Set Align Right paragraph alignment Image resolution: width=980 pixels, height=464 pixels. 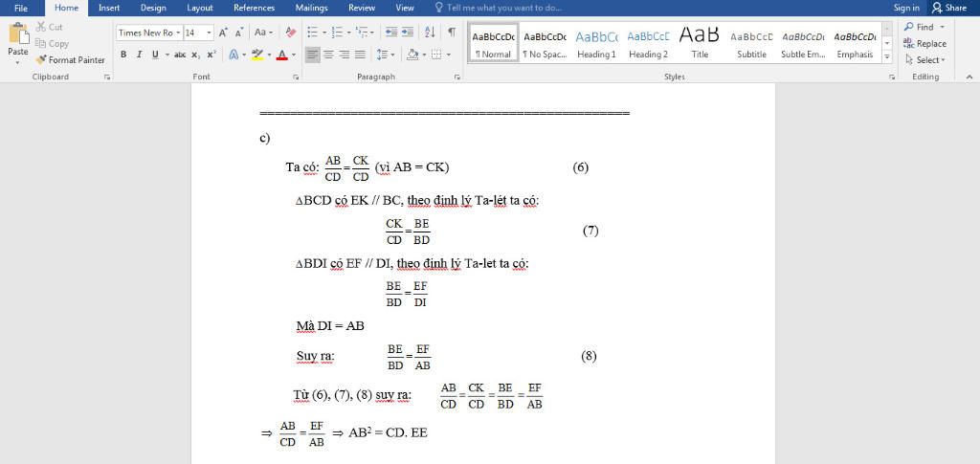[344, 55]
